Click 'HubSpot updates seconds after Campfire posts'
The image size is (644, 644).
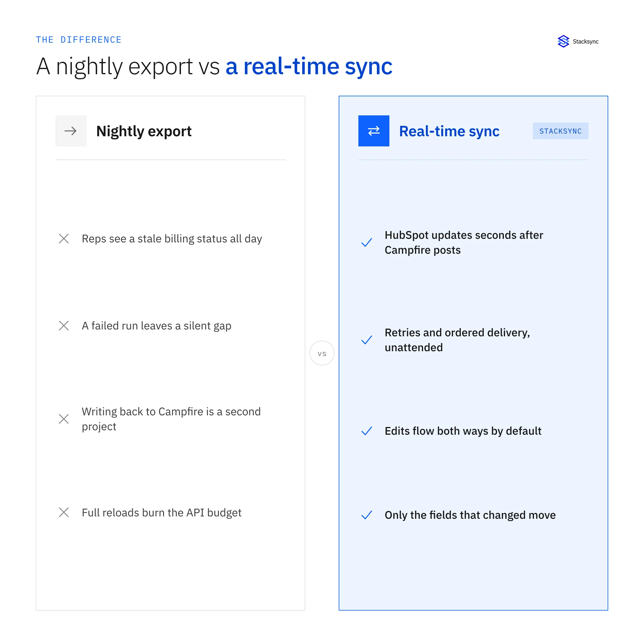tap(464, 243)
